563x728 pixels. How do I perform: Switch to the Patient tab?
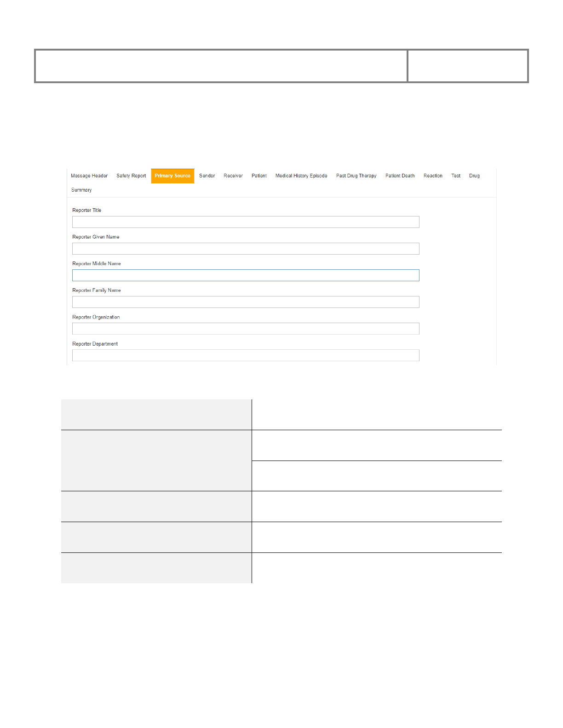coord(259,176)
